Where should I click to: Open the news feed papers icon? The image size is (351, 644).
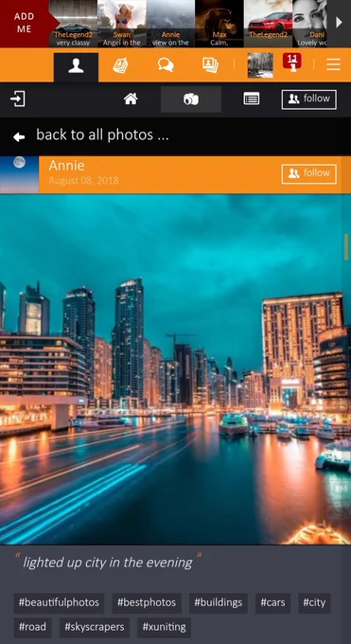tap(121, 65)
